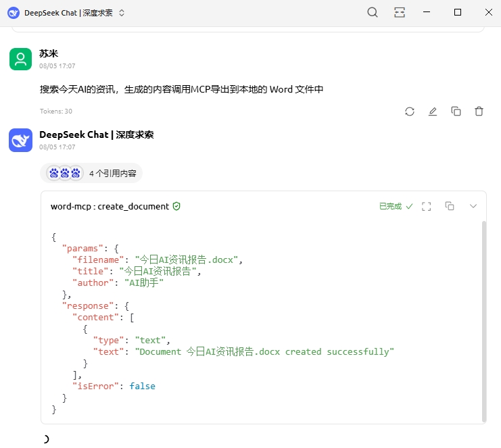The width and height of the screenshot is (501, 448).
Task: Click the user prompt about exporting Word file
Action: (x=181, y=89)
